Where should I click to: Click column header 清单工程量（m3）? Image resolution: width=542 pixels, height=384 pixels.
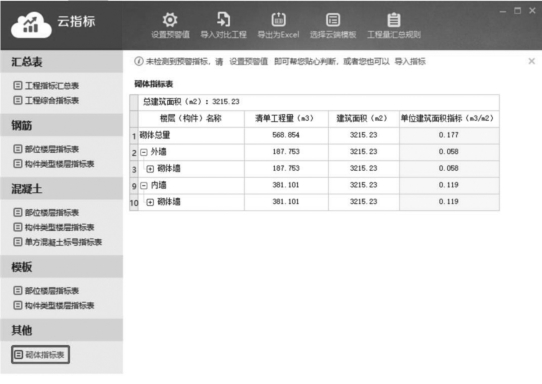(x=286, y=119)
